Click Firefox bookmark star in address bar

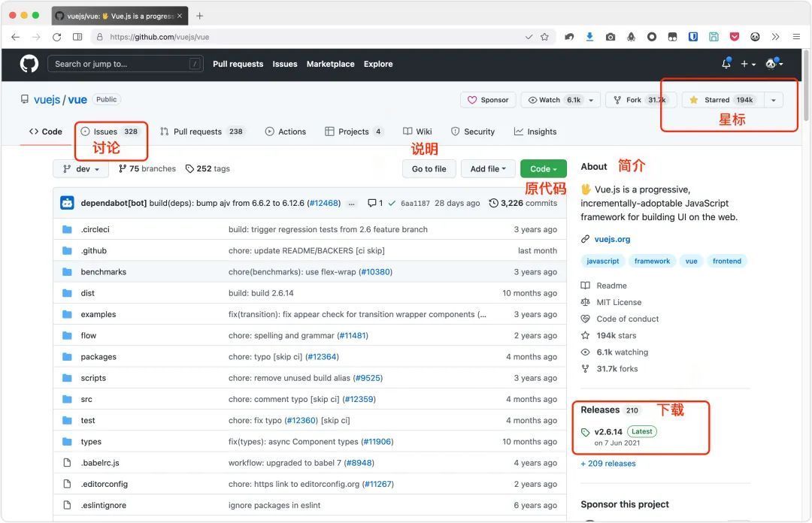click(544, 37)
